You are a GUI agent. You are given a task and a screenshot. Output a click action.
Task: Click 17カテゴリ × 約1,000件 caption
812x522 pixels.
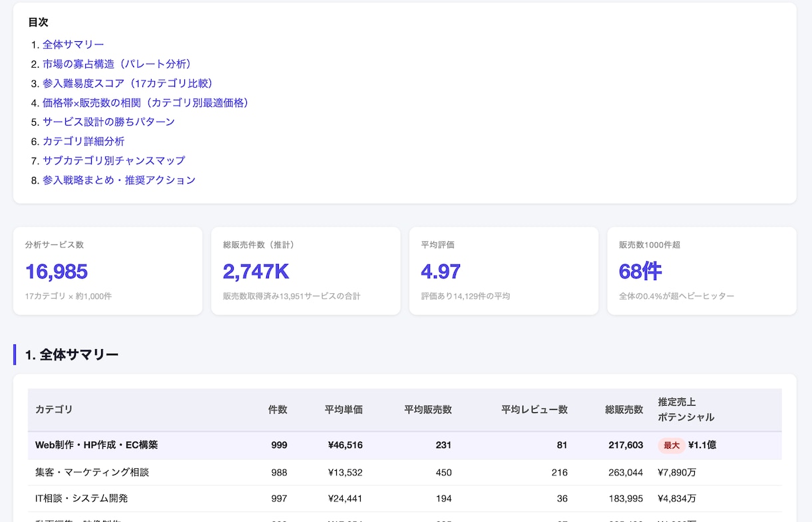[69, 296]
